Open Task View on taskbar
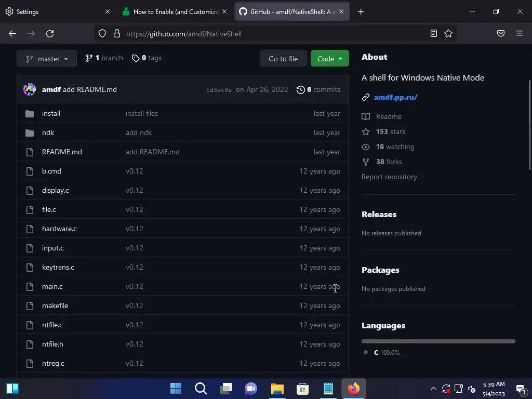This screenshot has height=399, width=532. tap(226, 389)
